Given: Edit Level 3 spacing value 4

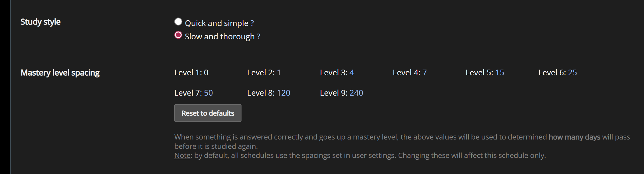Looking at the screenshot, I should (352, 73).
